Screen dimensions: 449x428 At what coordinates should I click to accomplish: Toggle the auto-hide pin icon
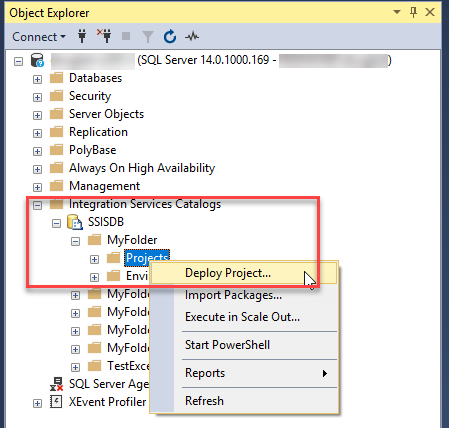point(413,13)
